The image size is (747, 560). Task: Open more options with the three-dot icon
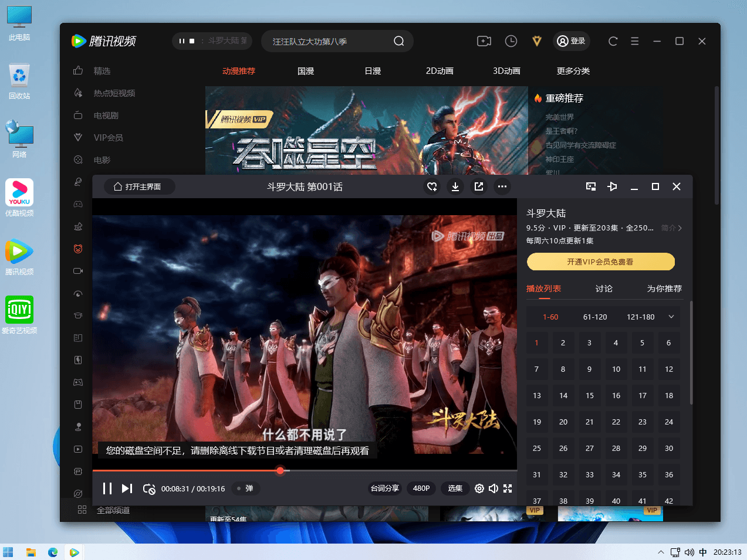502,186
